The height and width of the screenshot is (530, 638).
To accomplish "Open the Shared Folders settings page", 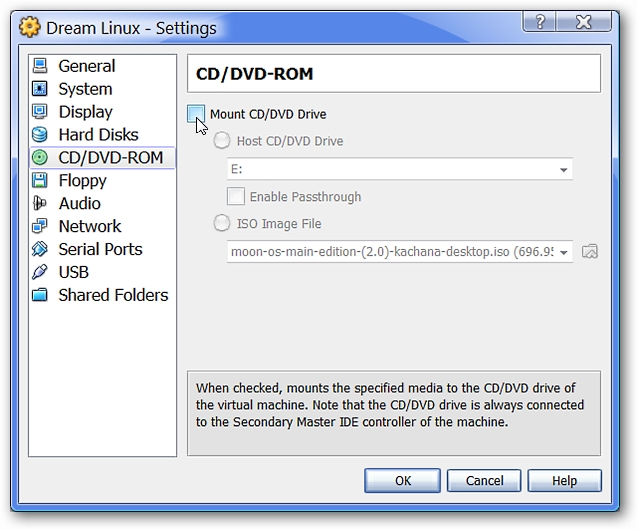I will click(x=103, y=294).
